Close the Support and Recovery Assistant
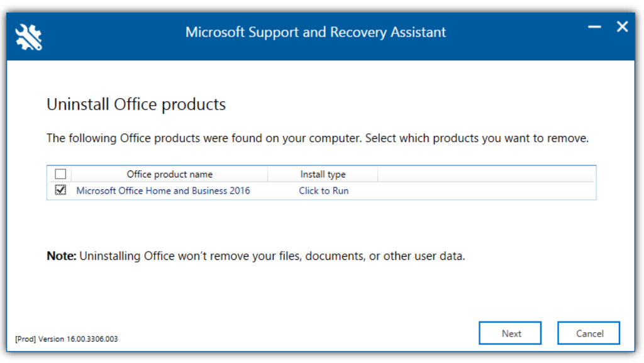This screenshot has width=644, height=363. coord(622,26)
